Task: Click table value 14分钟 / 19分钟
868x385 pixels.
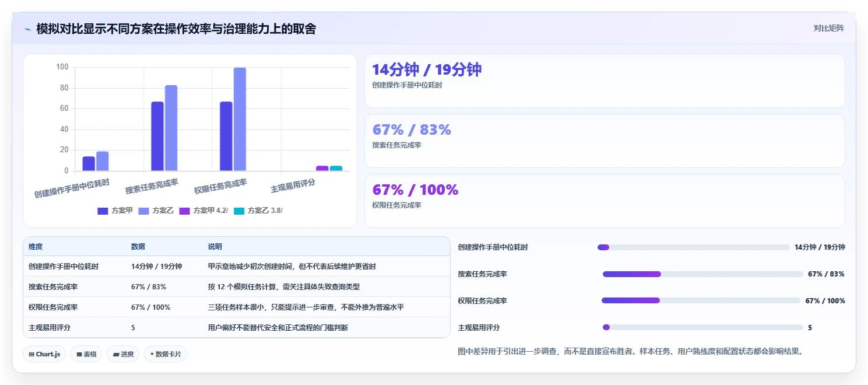Action: coord(157,267)
